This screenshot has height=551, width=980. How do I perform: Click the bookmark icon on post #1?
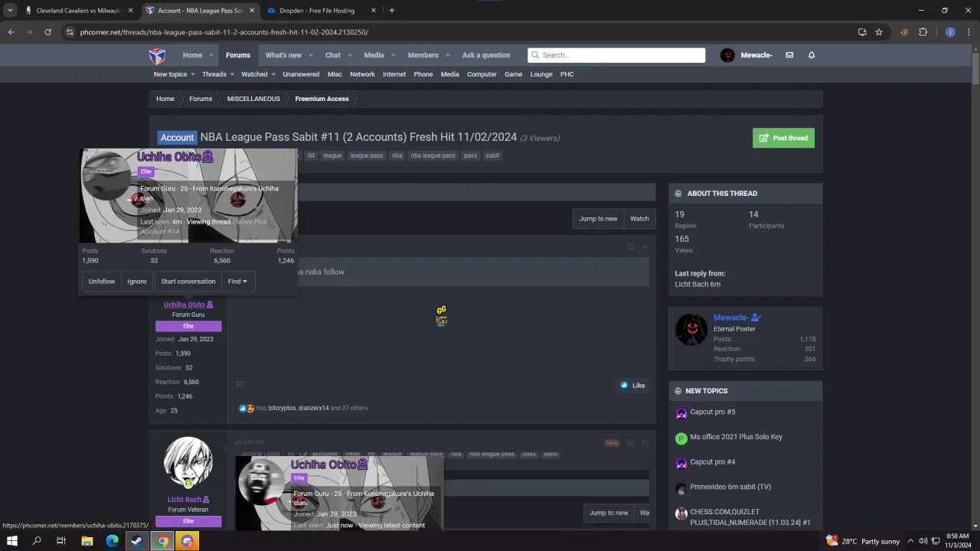pos(631,247)
